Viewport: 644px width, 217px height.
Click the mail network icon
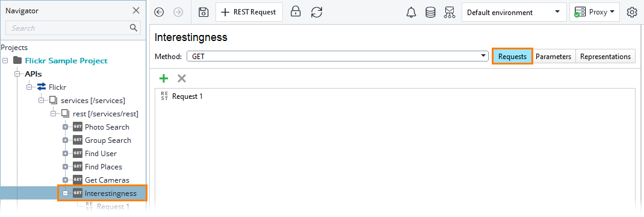(x=450, y=12)
